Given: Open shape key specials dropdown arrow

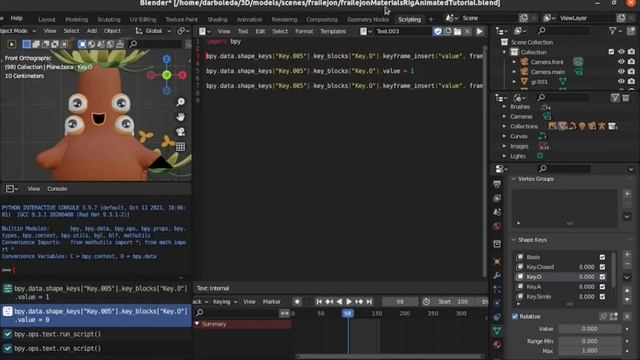Looking at the screenshot, I should tap(627, 277).
